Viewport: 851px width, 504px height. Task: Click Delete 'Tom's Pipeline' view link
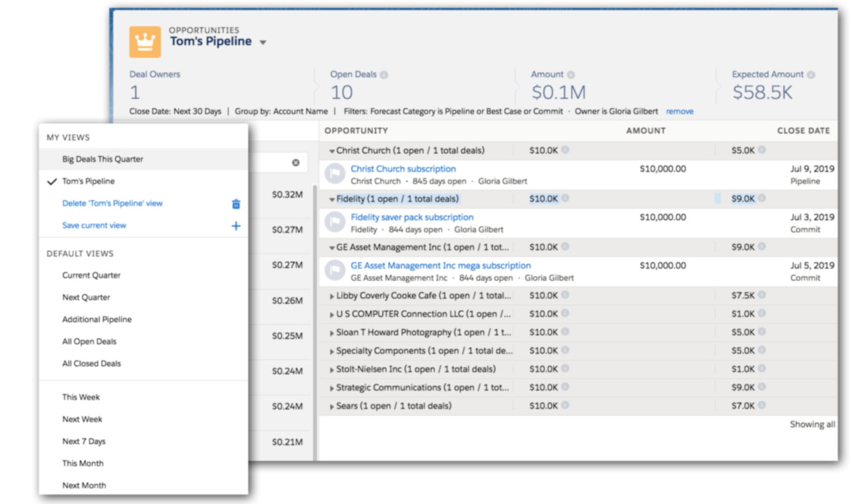coord(112,203)
